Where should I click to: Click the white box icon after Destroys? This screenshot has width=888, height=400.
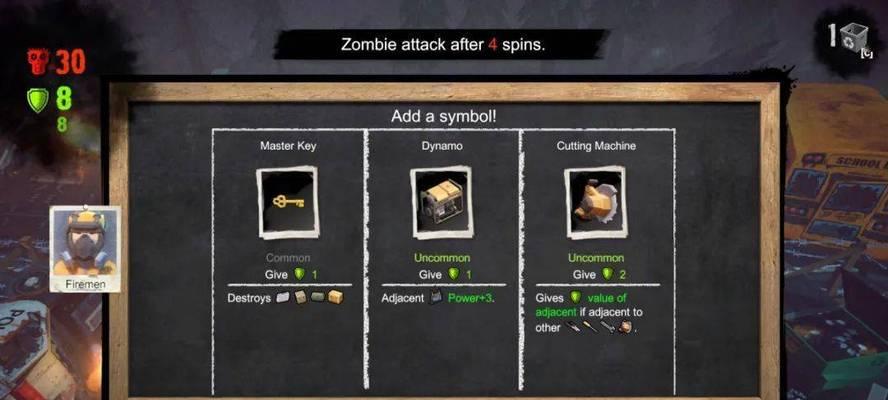[x=283, y=297]
